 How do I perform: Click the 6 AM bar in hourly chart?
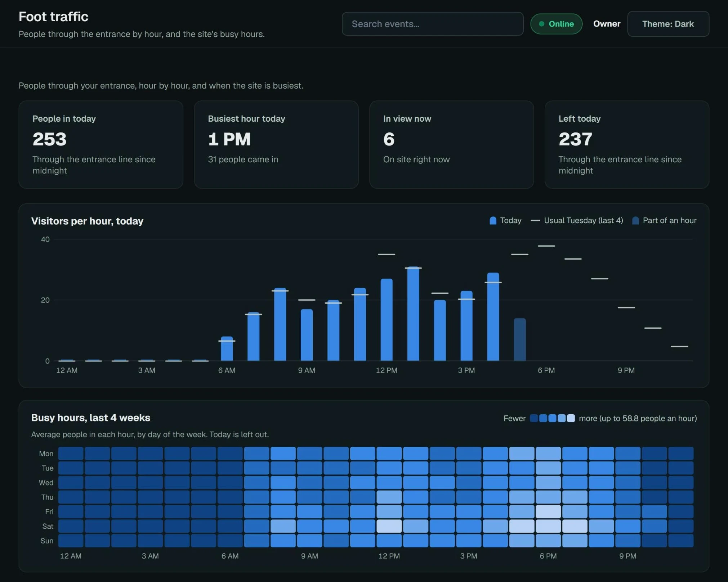coord(227,348)
